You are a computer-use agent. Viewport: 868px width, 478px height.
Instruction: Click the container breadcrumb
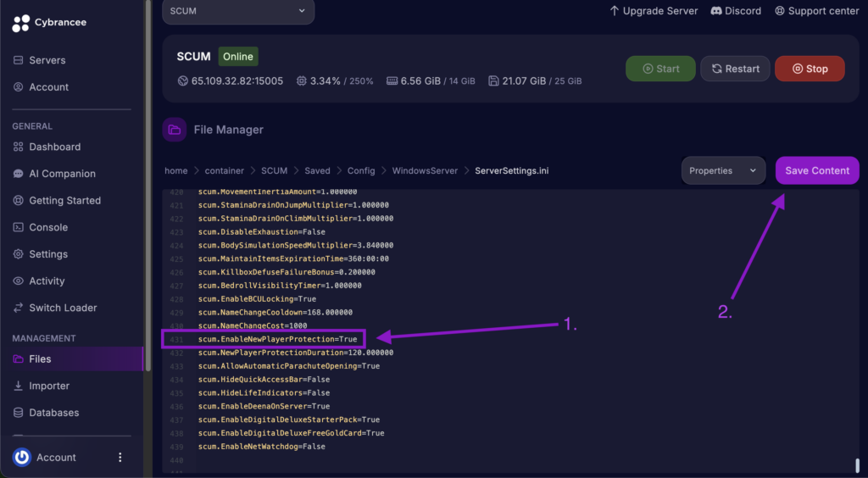pyautogui.click(x=224, y=171)
